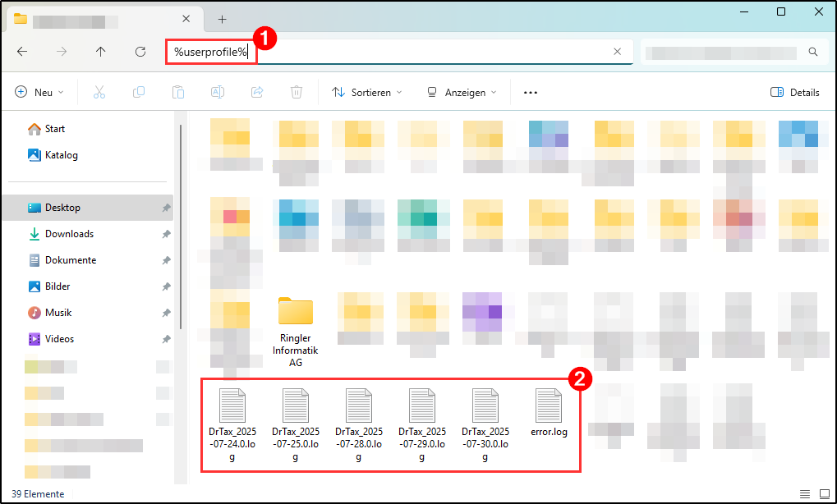Click the Rename icon in toolbar

pyautogui.click(x=218, y=93)
